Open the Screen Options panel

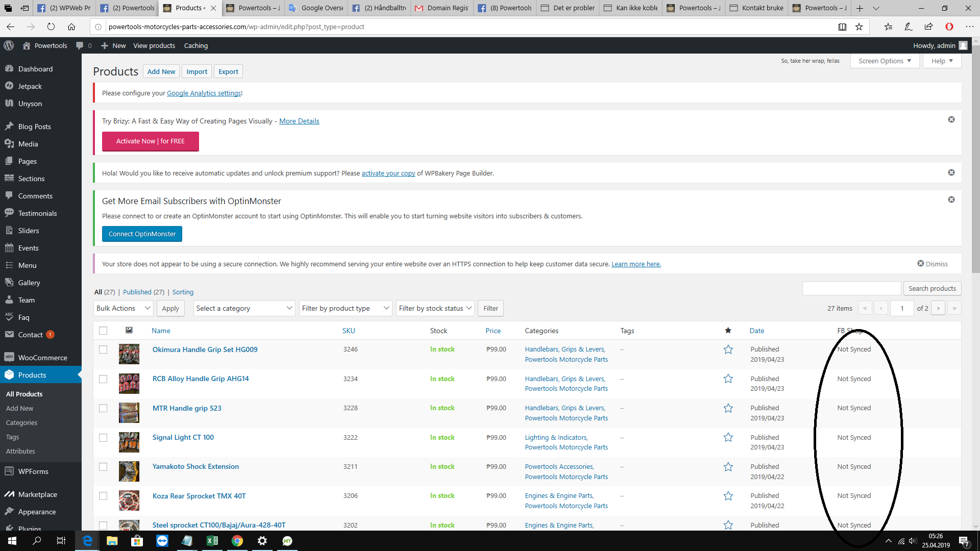pos(884,61)
